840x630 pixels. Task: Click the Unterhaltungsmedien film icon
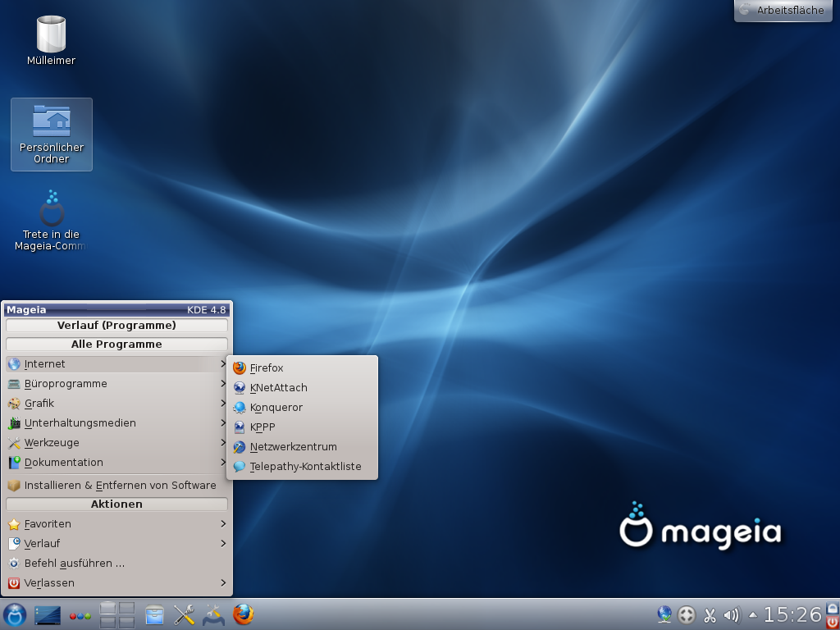[x=14, y=423]
